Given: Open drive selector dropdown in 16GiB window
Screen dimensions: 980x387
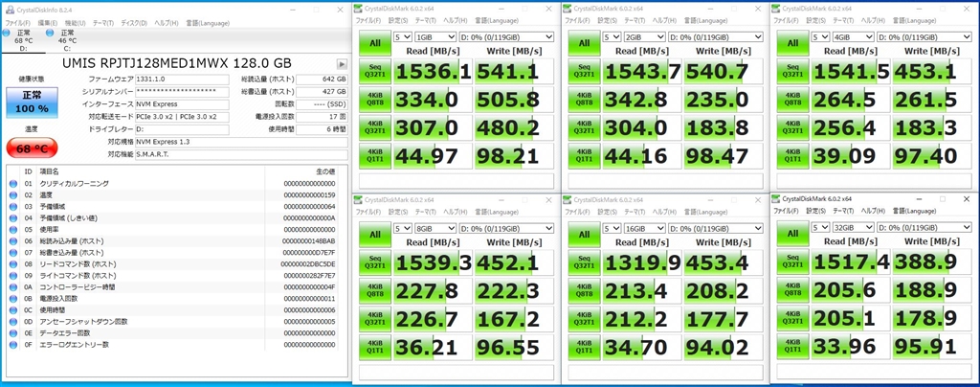Looking at the screenshot, I should click(716, 228).
